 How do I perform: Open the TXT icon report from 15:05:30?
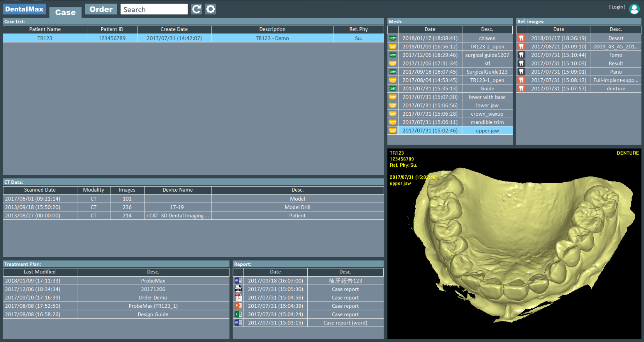tap(238, 289)
